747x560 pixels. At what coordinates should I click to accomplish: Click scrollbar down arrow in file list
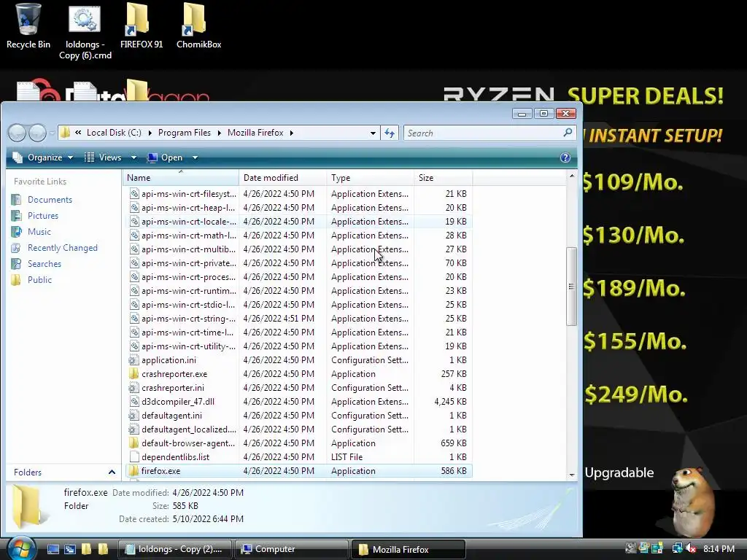coord(572,475)
